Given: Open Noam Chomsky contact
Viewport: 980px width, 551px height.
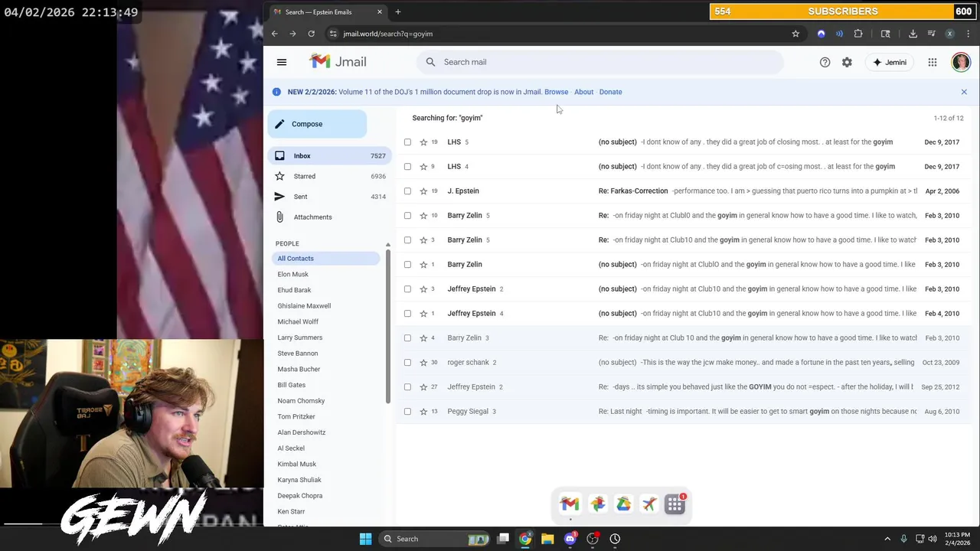Looking at the screenshot, I should pyautogui.click(x=301, y=401).
